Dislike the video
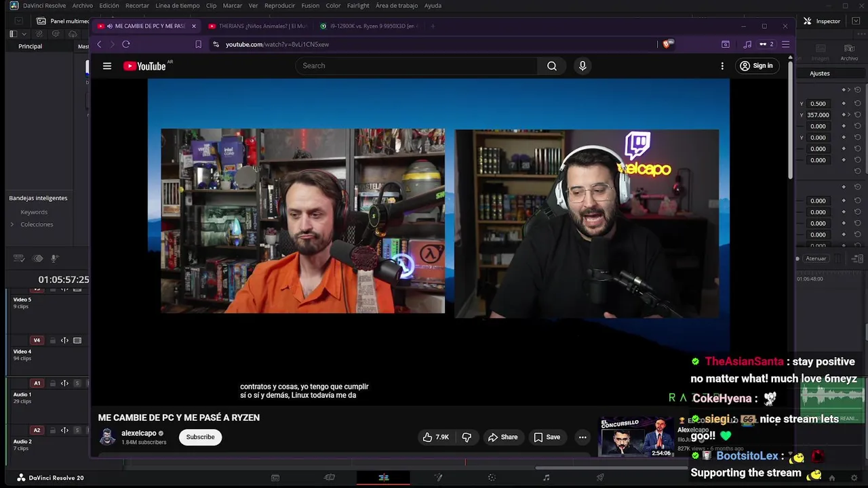This screenshot has width=868, height=488. pos(467,437)
